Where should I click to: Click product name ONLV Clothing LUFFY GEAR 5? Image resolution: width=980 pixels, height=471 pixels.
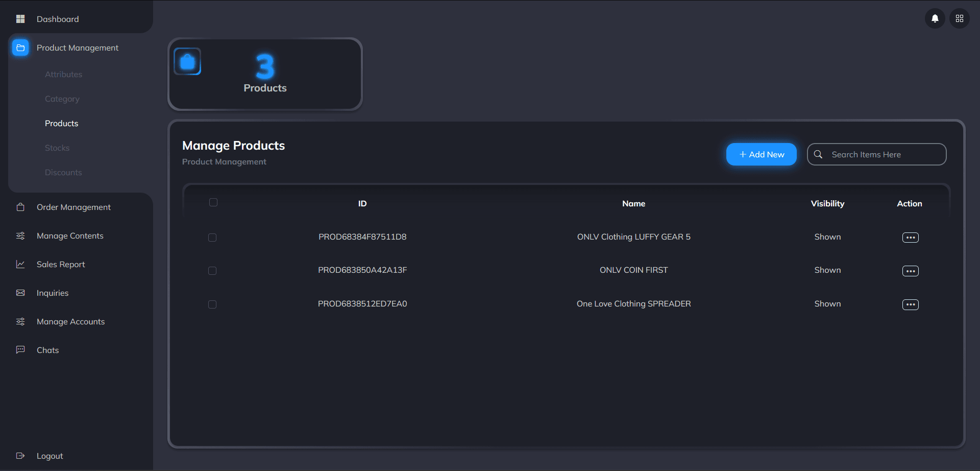634,237
